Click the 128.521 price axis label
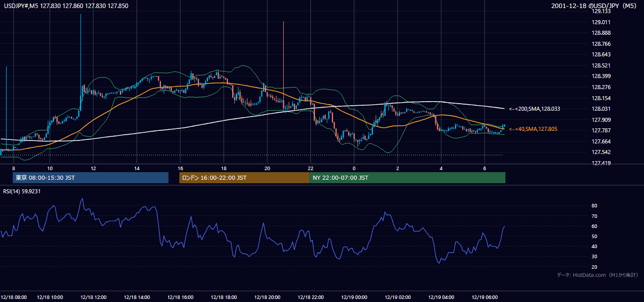The width and height of the screenshot is (644, 302). 601,65
